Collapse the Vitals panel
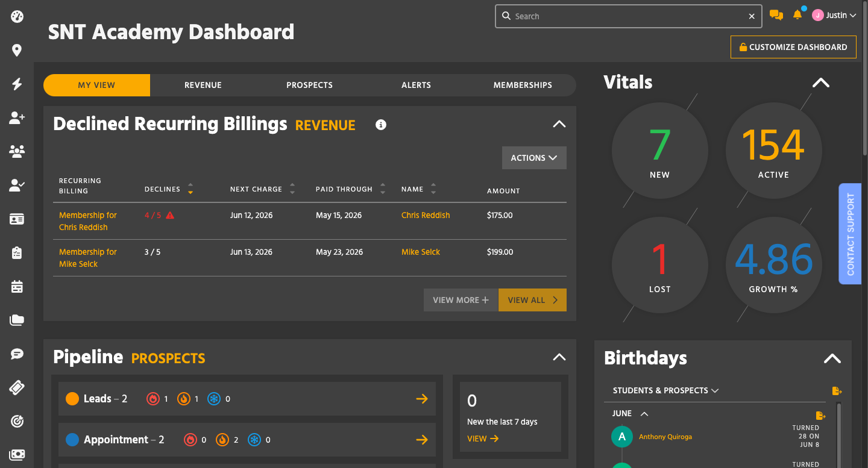 point(821,83)
